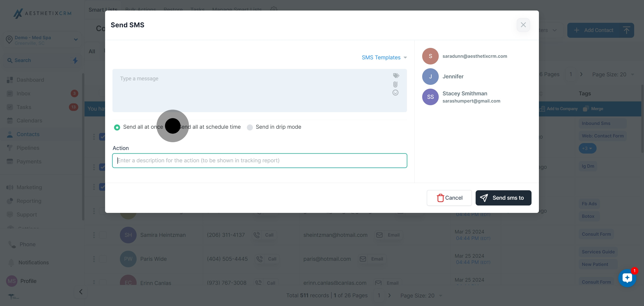Viewport: 644px width, 306px height.
Task: Open the live chat widget icon
Action: click(627, 278)
